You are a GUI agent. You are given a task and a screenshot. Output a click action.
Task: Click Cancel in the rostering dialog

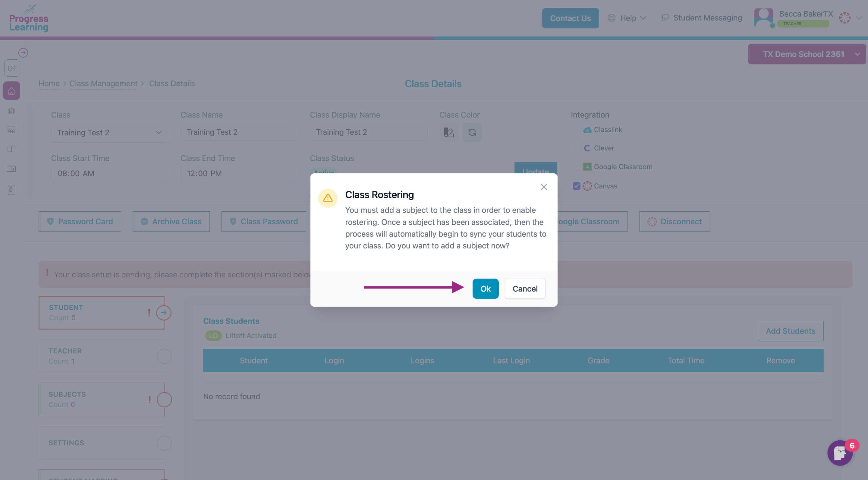click(525, 289)
